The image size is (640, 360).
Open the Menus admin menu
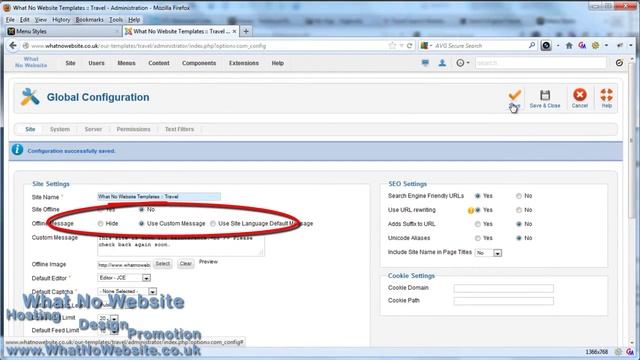pyautogui.click(x=126, y=63)
